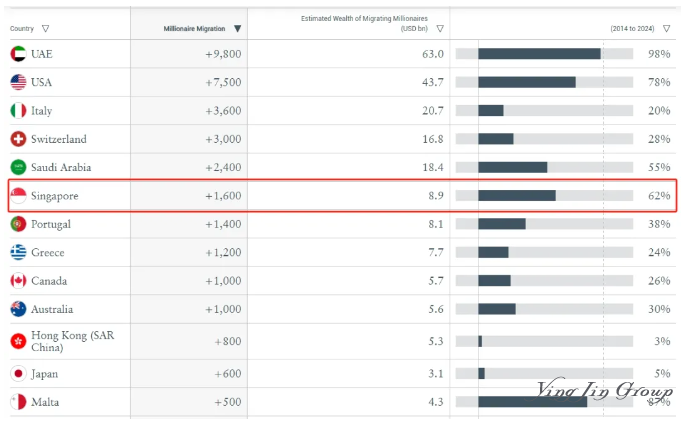Viewport: 683px width, 422px height.
Task: Open the Country column filter
Action: [x=46, y=29]
